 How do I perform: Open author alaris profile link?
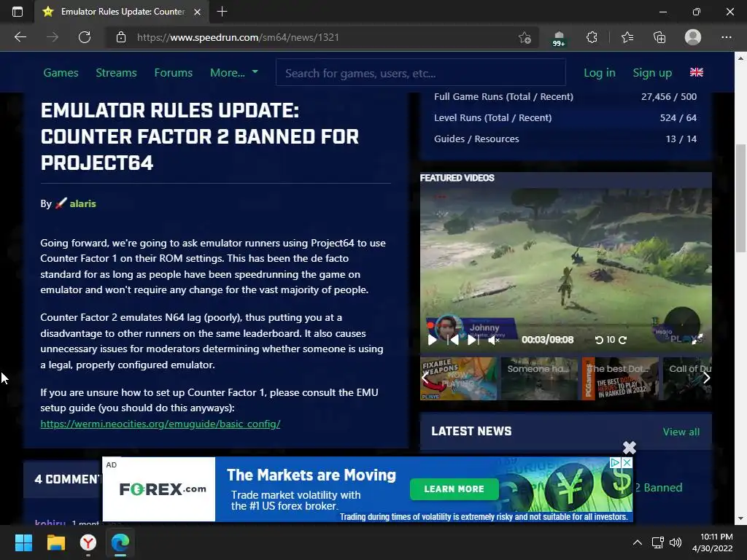pos(82,204)
